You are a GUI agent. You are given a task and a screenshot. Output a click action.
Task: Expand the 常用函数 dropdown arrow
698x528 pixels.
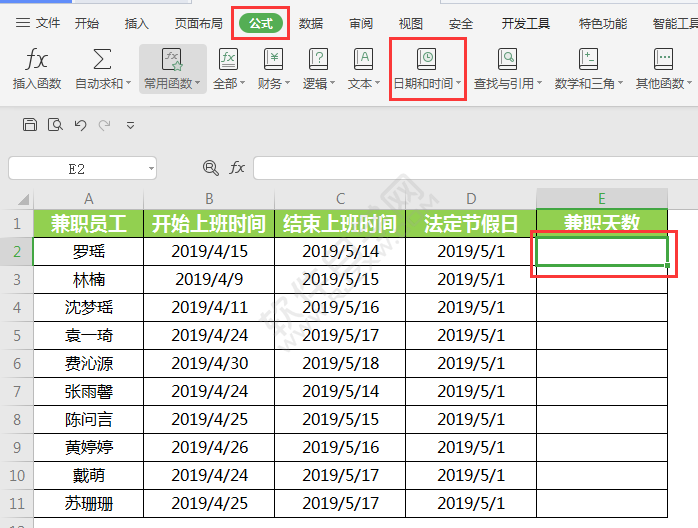[198, 83]
